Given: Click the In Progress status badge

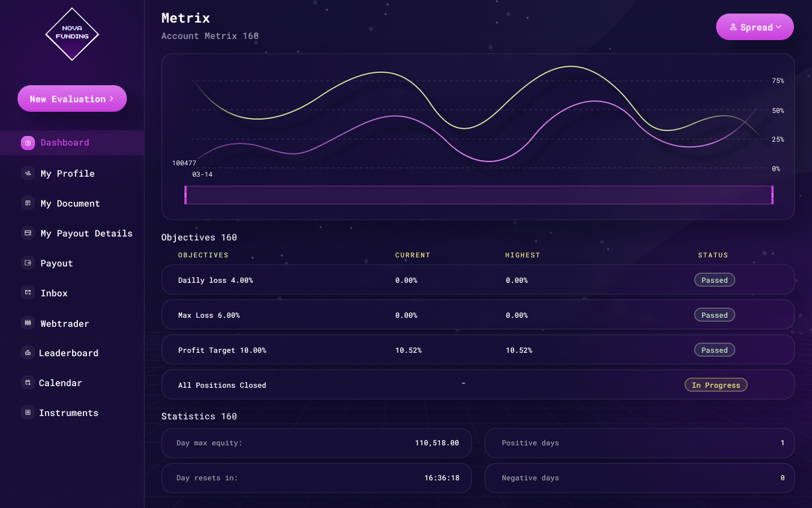Looking at the screenshot, I should click(716, 384).
